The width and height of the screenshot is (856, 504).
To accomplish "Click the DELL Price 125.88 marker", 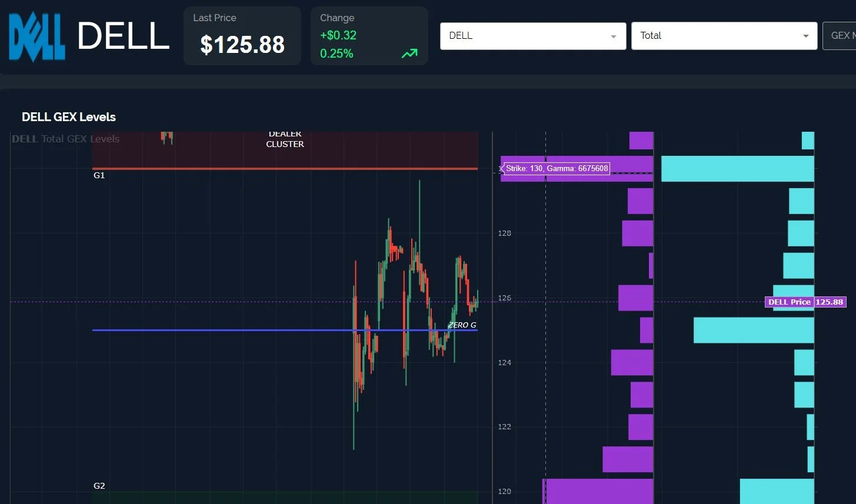I will click(805, 302).
